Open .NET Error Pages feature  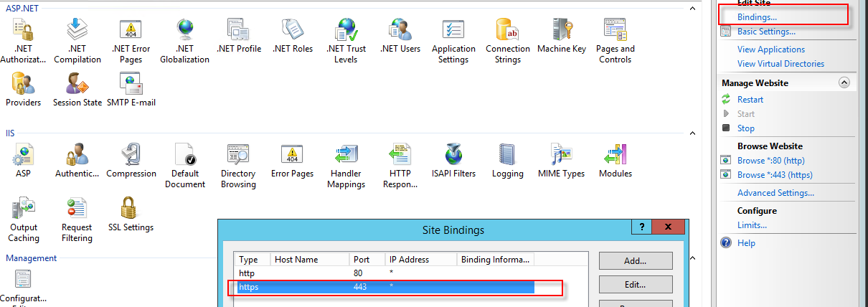[x=131, y=41]
